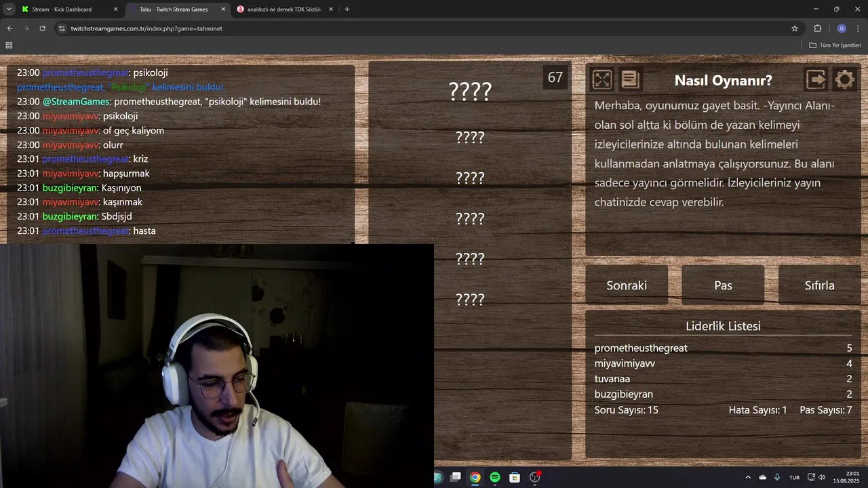
Task: Click the webcam overlay of the streamer
Action: [x=217, y=366]
